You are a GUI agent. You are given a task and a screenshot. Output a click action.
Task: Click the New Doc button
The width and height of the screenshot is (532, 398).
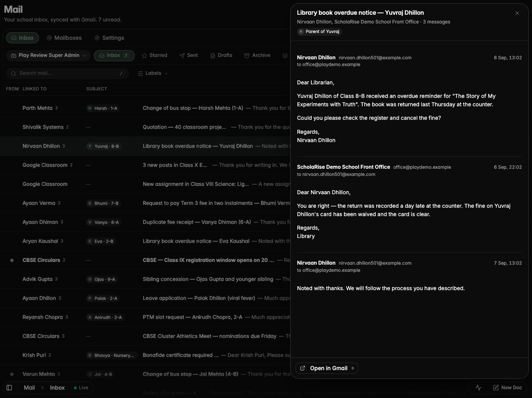pyautogui.click(x=508, y=388)
